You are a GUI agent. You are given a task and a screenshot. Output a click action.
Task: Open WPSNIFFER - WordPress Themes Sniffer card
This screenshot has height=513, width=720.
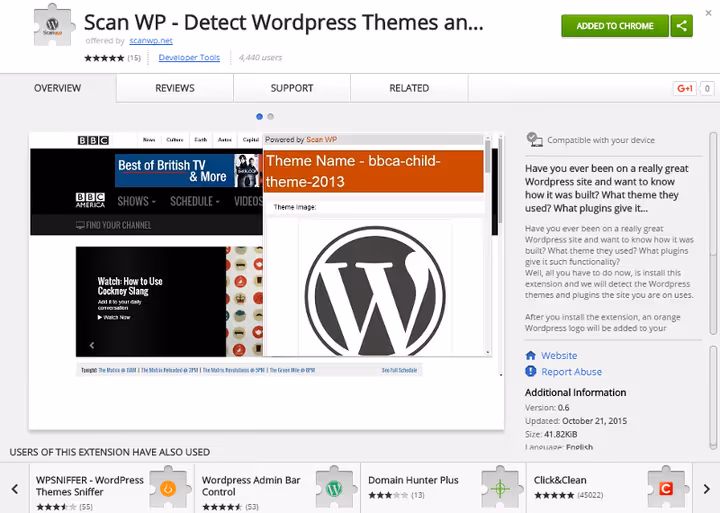(x=112, y=488)
